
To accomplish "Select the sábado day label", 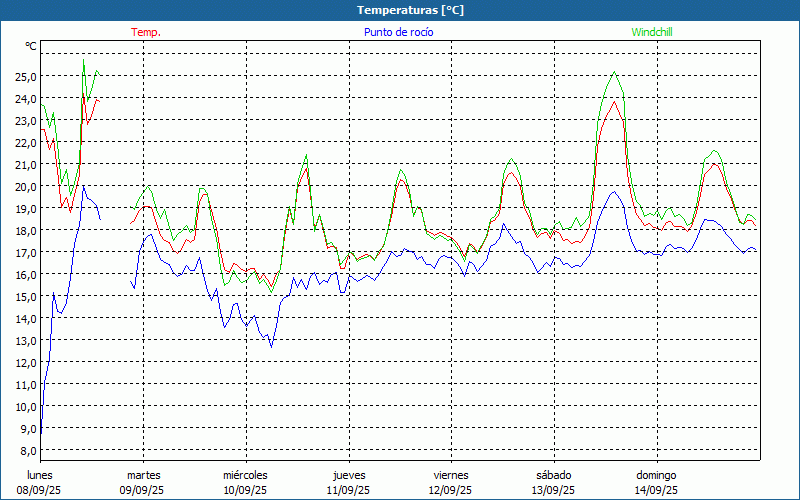I will tap(553, 475).
